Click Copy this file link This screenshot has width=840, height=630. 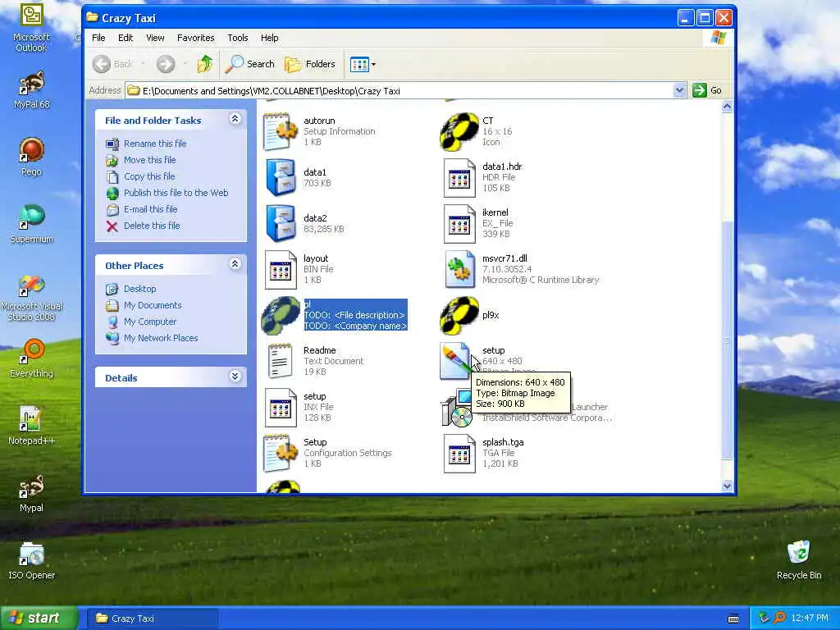tap(149, 176)
